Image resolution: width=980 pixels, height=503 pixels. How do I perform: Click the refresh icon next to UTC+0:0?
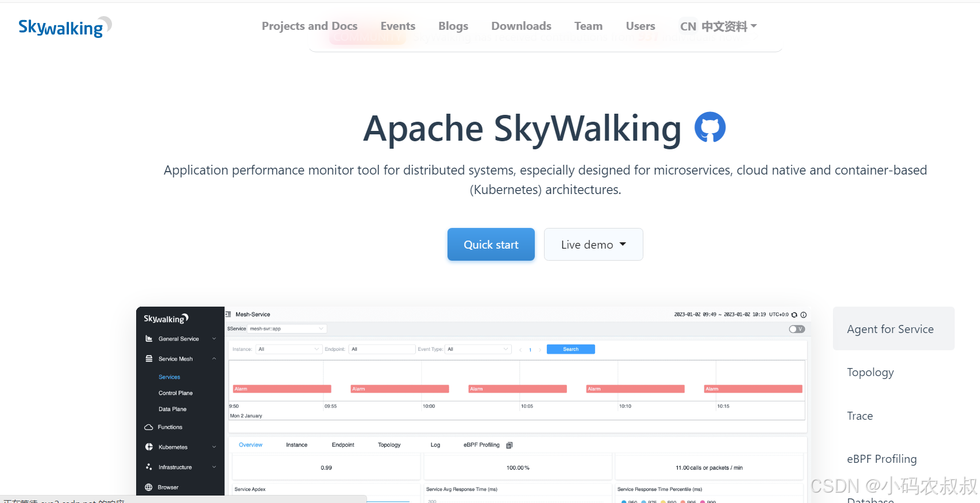(x=794, y=315)
